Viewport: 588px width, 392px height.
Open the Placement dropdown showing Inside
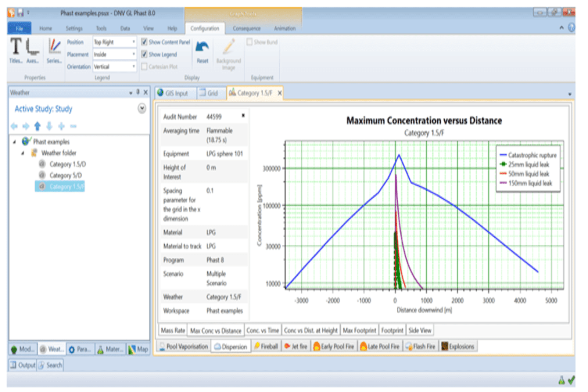point(115,54)
